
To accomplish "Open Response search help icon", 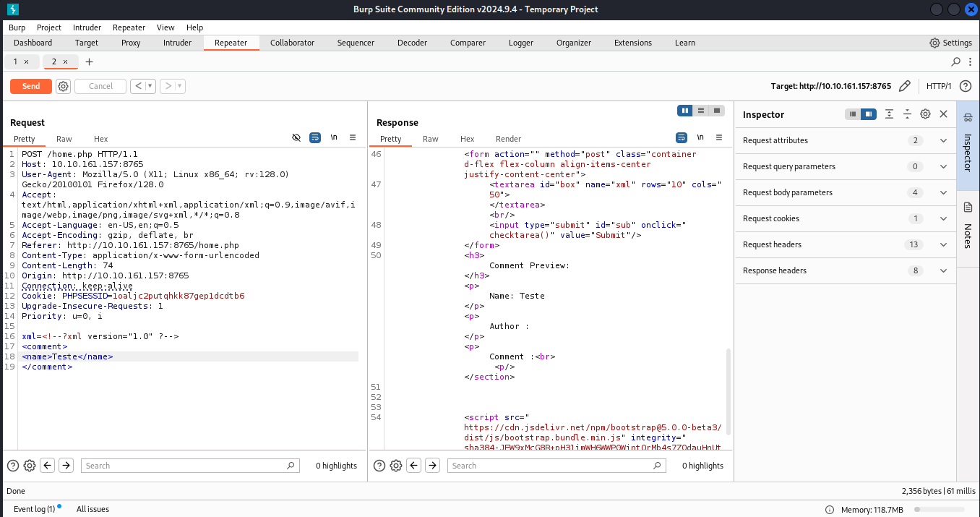I will (378, 466).
